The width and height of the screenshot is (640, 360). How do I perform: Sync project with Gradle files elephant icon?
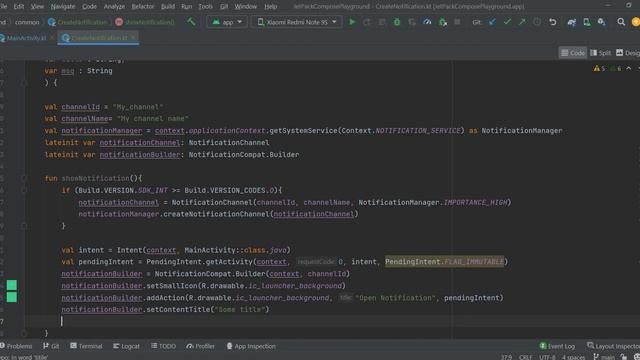[x=571, y=22]
